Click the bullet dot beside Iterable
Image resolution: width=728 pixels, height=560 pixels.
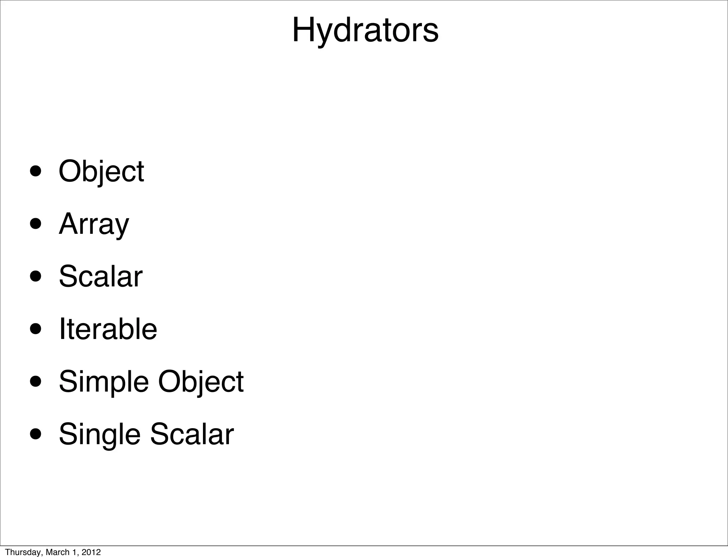[x=36, y=329]
